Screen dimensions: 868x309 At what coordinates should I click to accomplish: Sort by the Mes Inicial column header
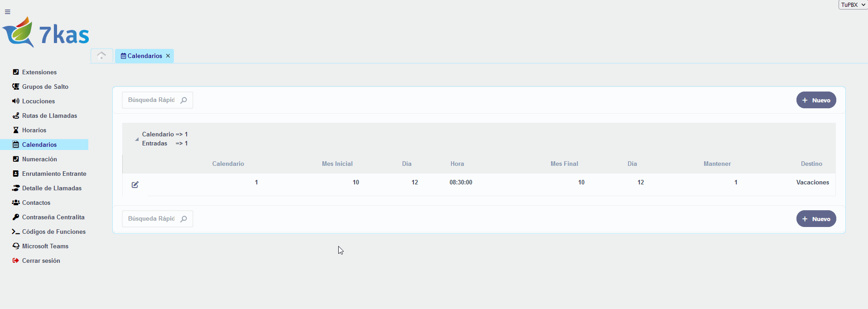click(337, 164)
